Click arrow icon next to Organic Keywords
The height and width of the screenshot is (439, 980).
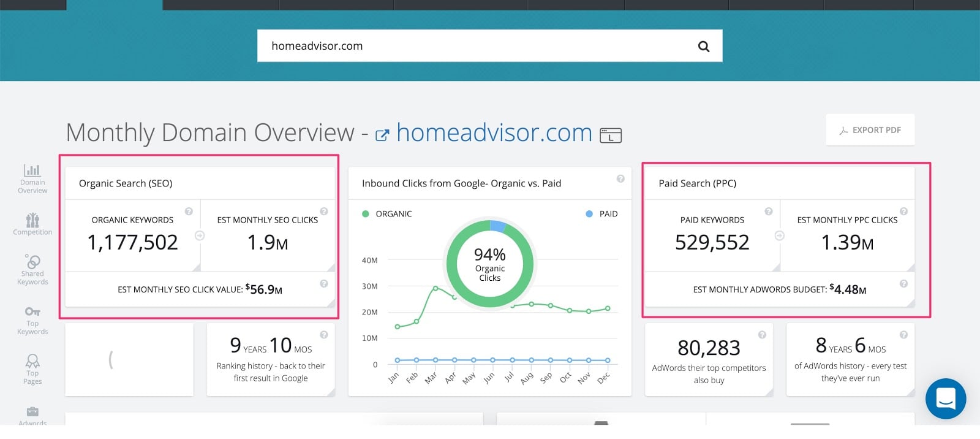pyautogui.click(x=200, y=235)
